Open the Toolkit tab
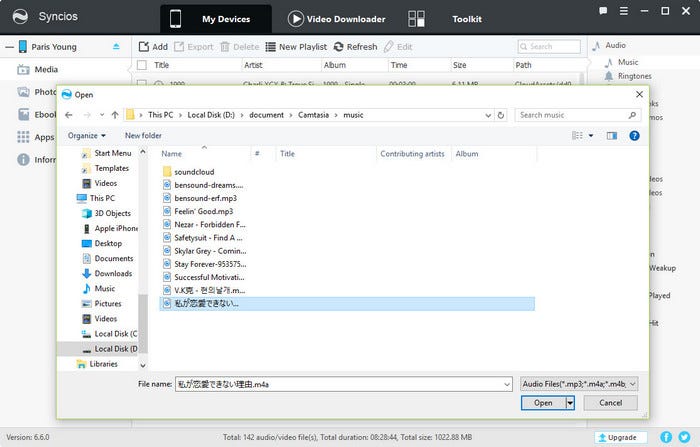 click(445, 19)
